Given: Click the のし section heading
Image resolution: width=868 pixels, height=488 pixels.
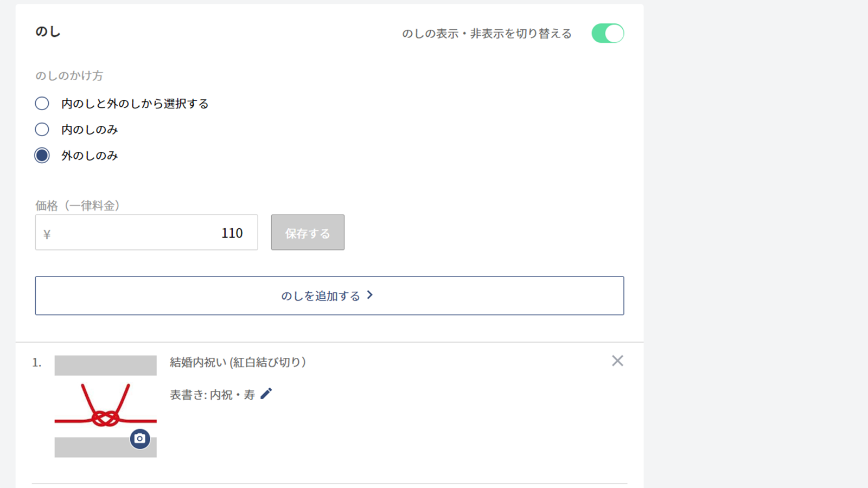Looking at the screenshot, I should coord(48,32).
